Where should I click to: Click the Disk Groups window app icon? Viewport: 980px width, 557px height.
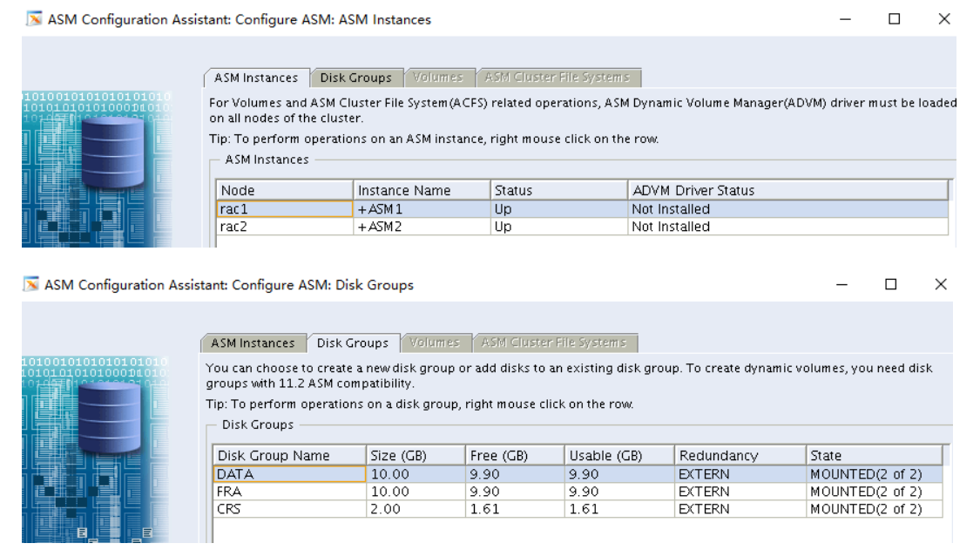pyautogui.click(x=31, y=284)
